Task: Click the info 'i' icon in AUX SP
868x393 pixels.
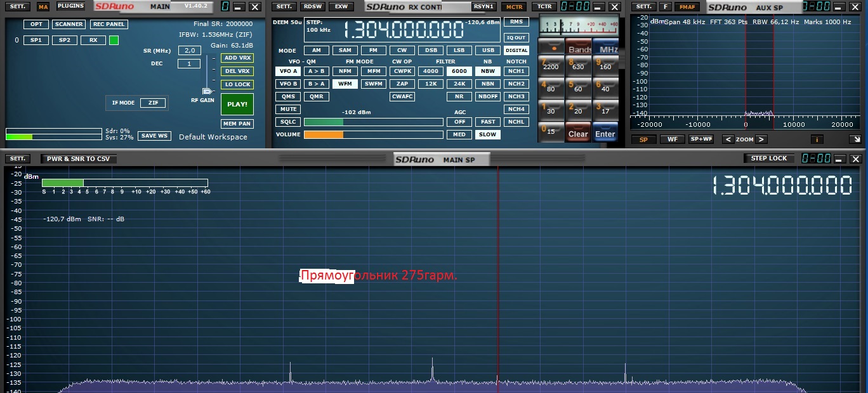Action: click(818, 139)
